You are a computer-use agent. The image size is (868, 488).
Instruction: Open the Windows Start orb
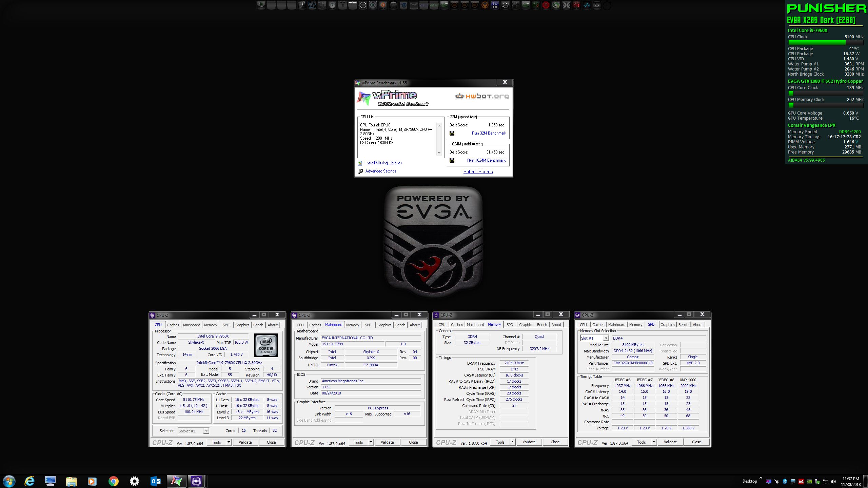pyautogui.click(x=9, y=481)
